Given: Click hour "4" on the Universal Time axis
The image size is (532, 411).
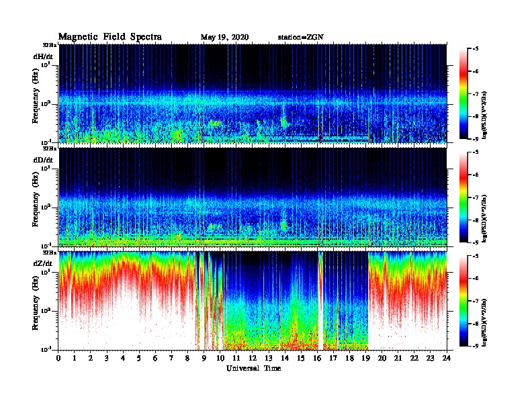Looking at the screenshot, I should (x=123, y=358).
